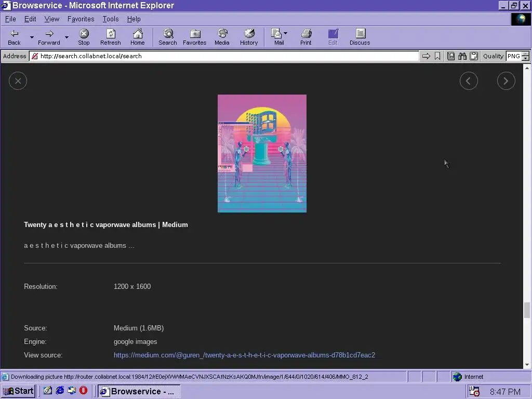Click the address bar URL field
Viewport: 532px width, 399px height.
[224, 56]
